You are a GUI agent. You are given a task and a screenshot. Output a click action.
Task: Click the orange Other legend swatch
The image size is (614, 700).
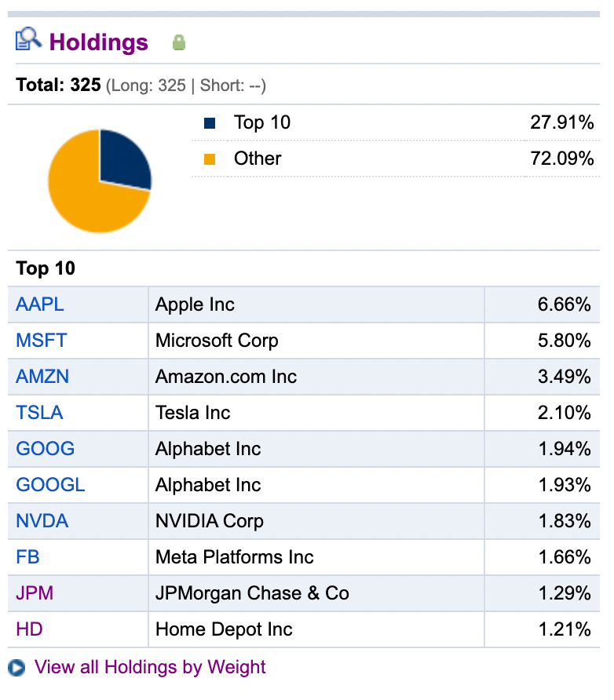pyautogui.click(x=210, y=159)
